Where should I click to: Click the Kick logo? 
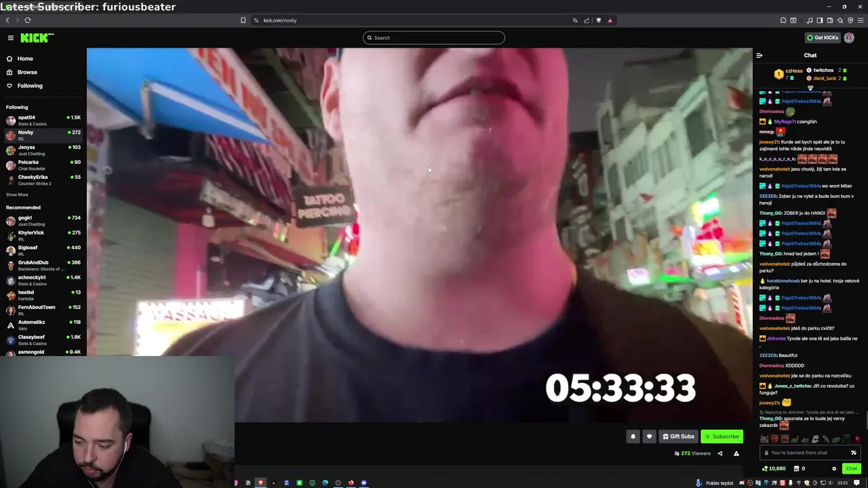point(37,38)
